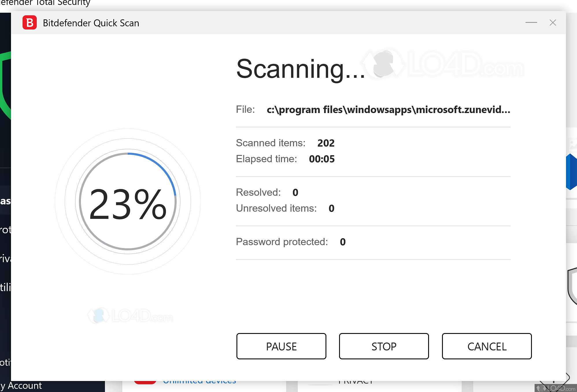
Task: Click the blue hexagon icon in main window
Action: pyautogui.click(x=572, y=172)
